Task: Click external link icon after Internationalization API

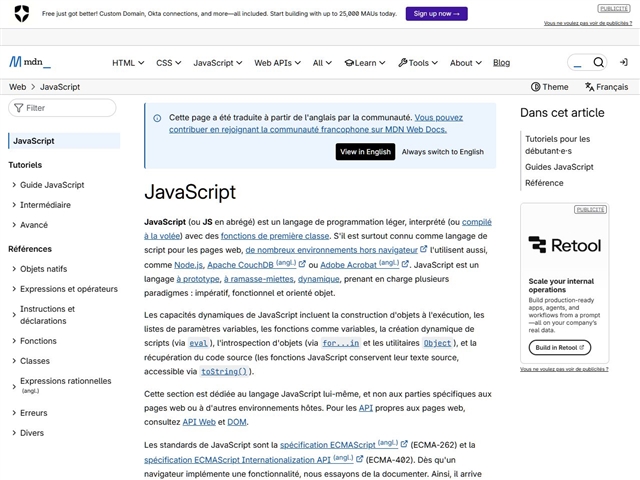Action: (x=359, y=459)
